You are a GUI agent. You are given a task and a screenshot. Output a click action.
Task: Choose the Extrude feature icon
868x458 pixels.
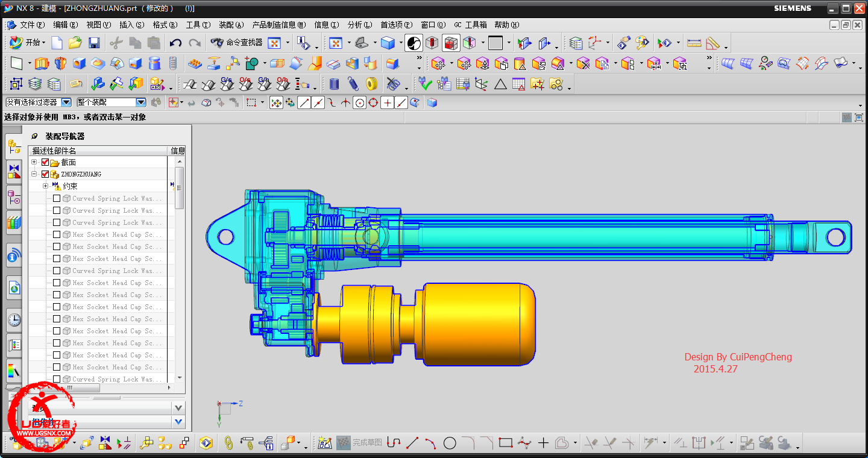click(x=41, y=63)
